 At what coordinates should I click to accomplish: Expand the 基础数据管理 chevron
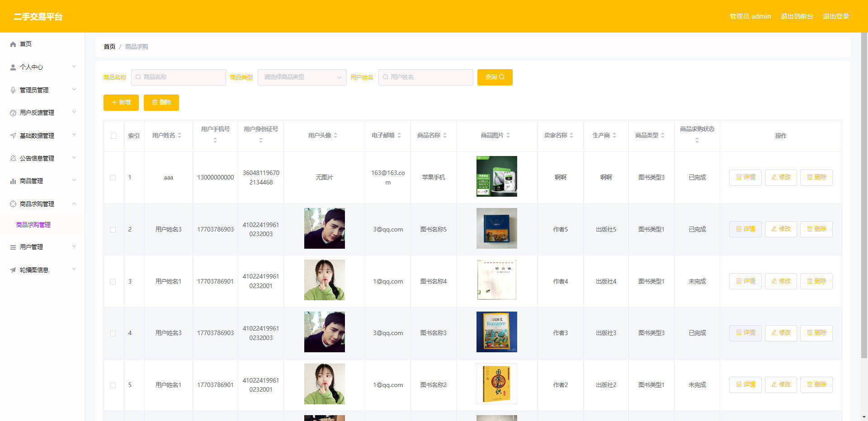click(74, 135)
